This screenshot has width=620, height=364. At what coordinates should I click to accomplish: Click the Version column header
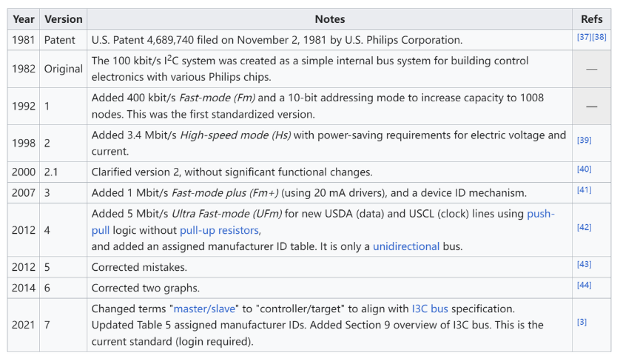point(64,19)
